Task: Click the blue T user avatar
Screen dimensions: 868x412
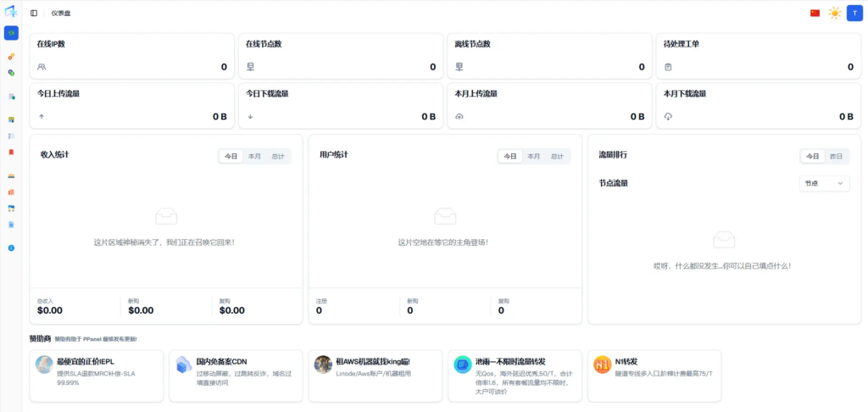Action: pos(854,13)
